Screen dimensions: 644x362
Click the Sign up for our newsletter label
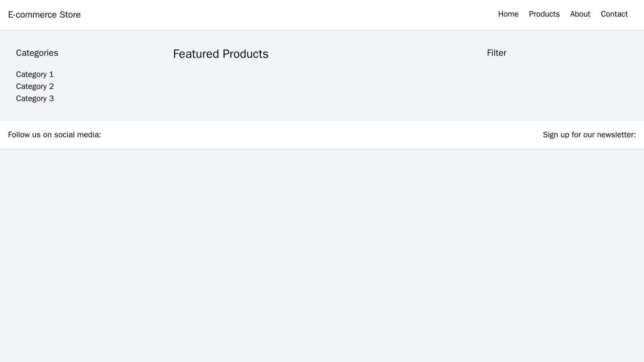coord(589,134)
